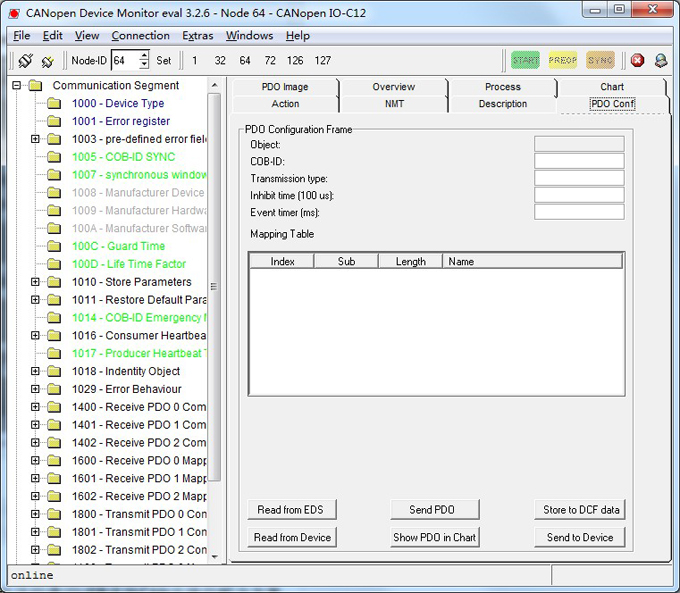The image size is (680, 593).
Task: Open the Help menu
Action: (x=298, y=36)
